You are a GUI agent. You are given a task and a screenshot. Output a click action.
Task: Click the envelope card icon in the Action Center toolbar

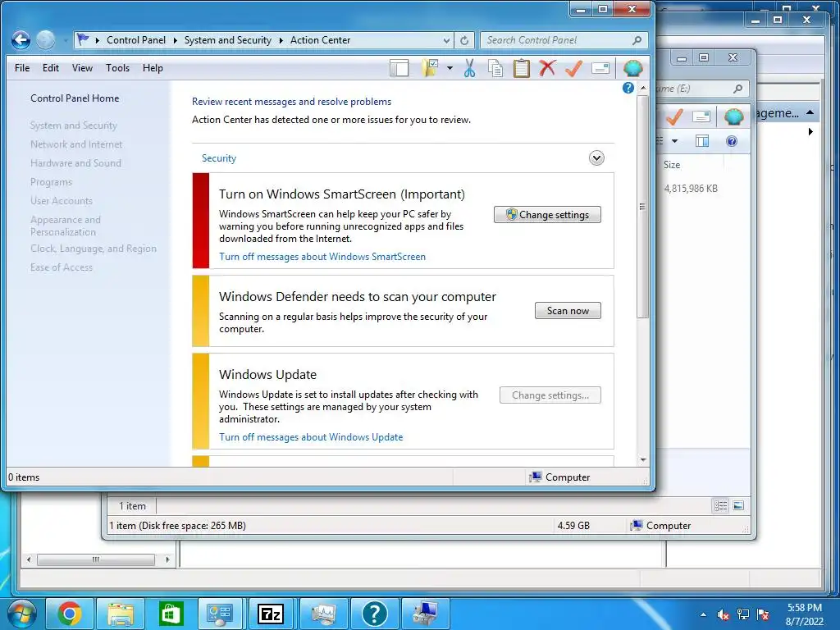pos(600,68)
